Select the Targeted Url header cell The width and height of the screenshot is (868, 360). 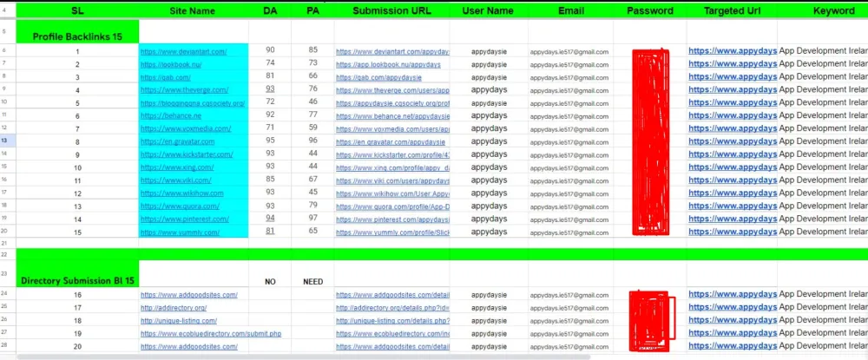pyautogui.click(x=732, y=10)
